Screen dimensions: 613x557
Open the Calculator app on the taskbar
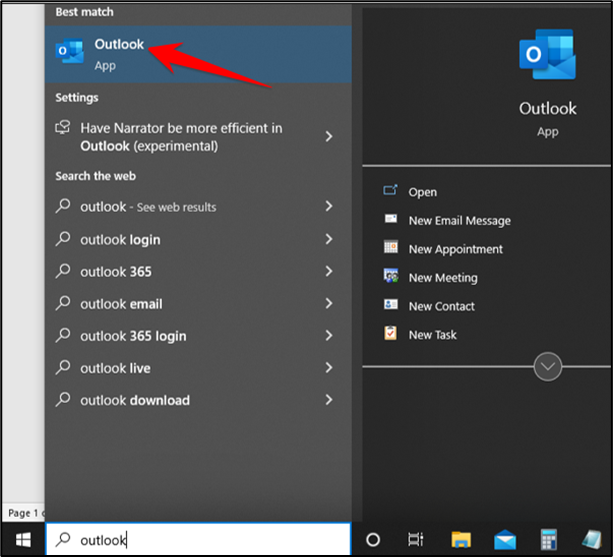(549, 540)
